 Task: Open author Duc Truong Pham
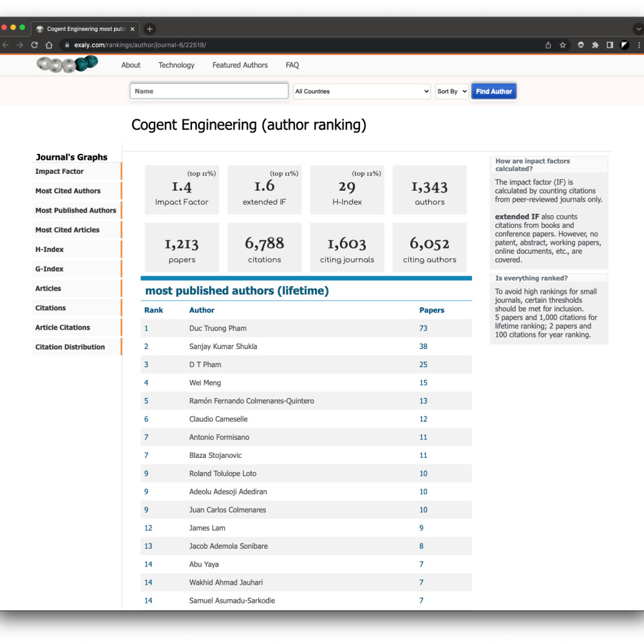218,328
